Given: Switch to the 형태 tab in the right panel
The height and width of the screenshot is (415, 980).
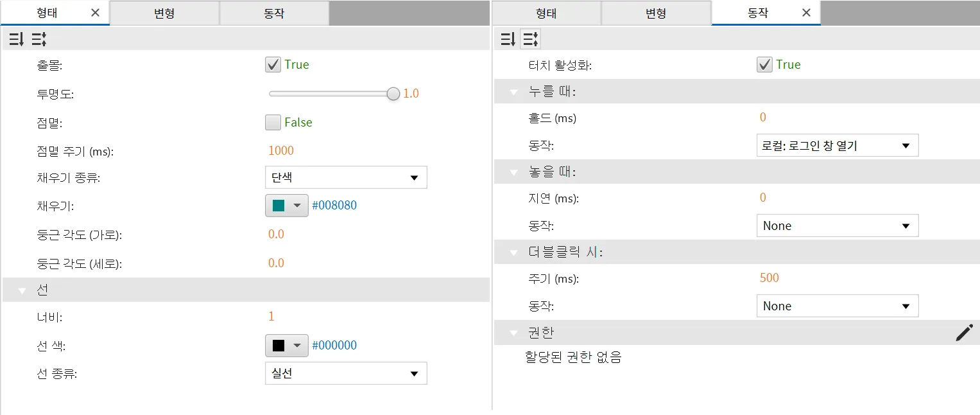Looking at the screenshot, I should click(546, 13).
